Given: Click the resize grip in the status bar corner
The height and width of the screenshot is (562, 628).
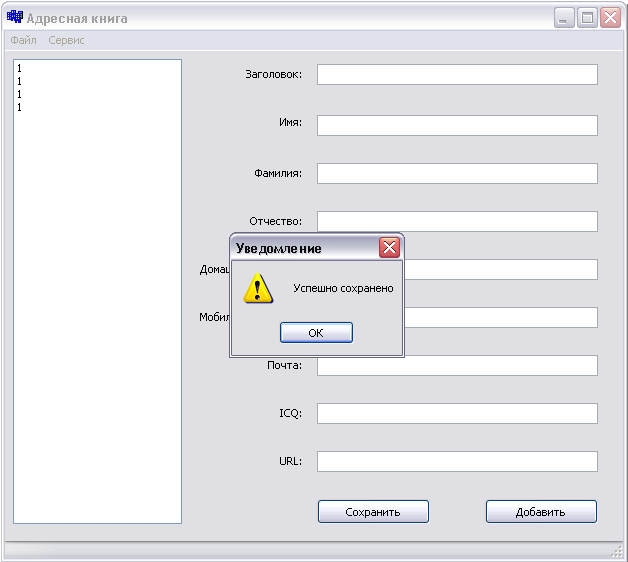Looking at the screenshot, I should point(617,552).
